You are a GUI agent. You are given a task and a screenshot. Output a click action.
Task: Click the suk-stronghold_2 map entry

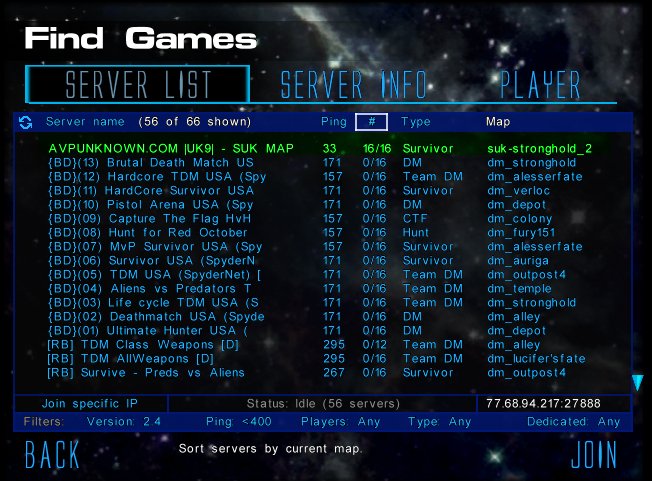pos(539,148)
